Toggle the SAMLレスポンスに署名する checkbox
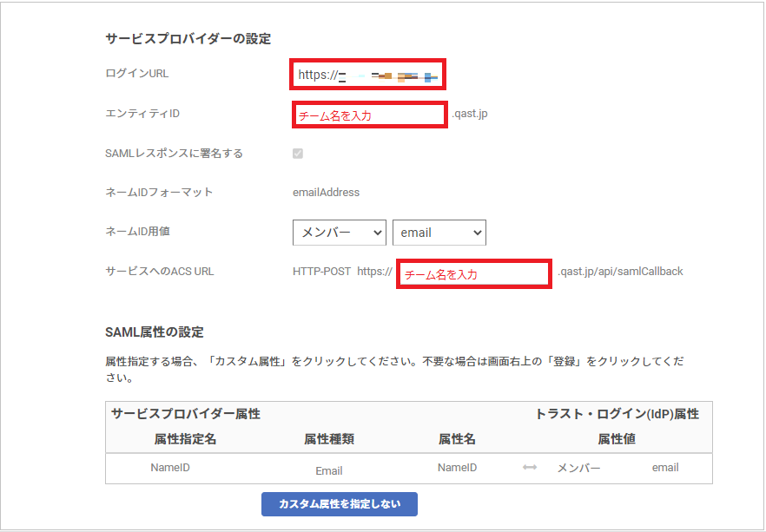The width and height of the screenshot is (766, 532). pos(297,154)
